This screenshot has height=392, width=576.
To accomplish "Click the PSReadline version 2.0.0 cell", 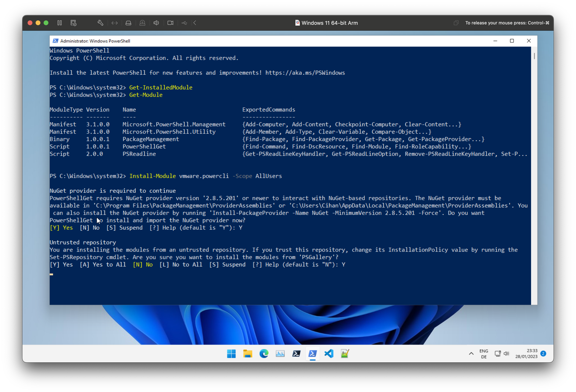I will (94, 154).
